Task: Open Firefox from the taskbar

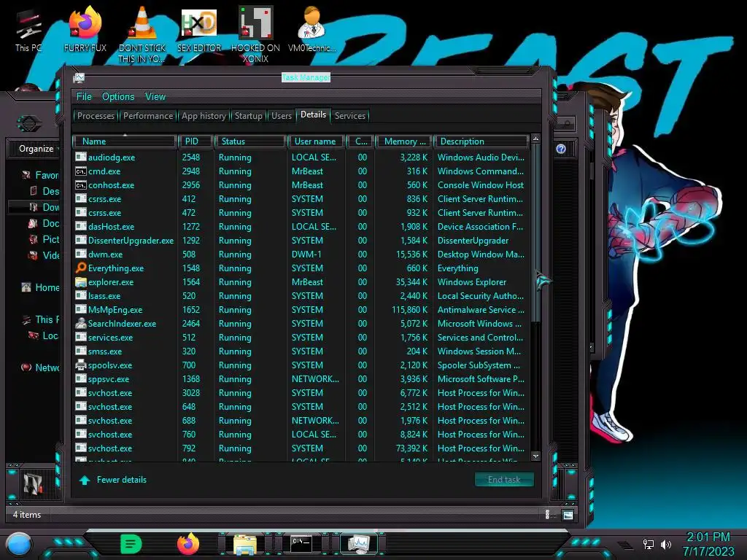Action: pyautogui.click(x=188, y=544)
